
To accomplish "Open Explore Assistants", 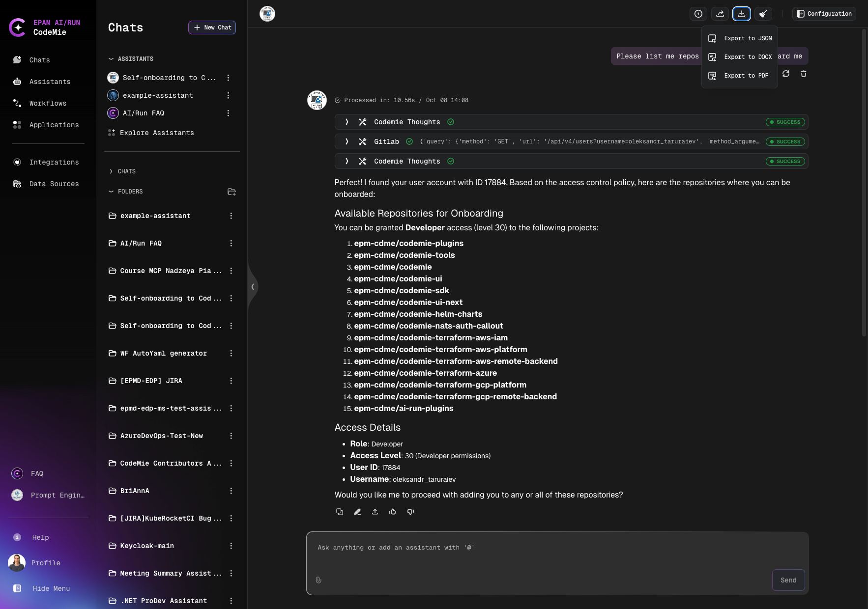I will [x=157, y=133].
